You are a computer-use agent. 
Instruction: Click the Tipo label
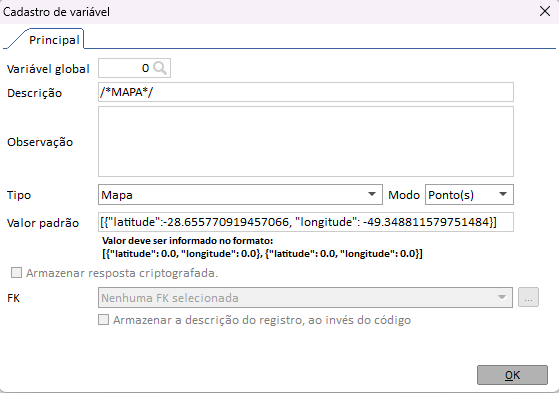pyautogui.click(x=19, y=195)
